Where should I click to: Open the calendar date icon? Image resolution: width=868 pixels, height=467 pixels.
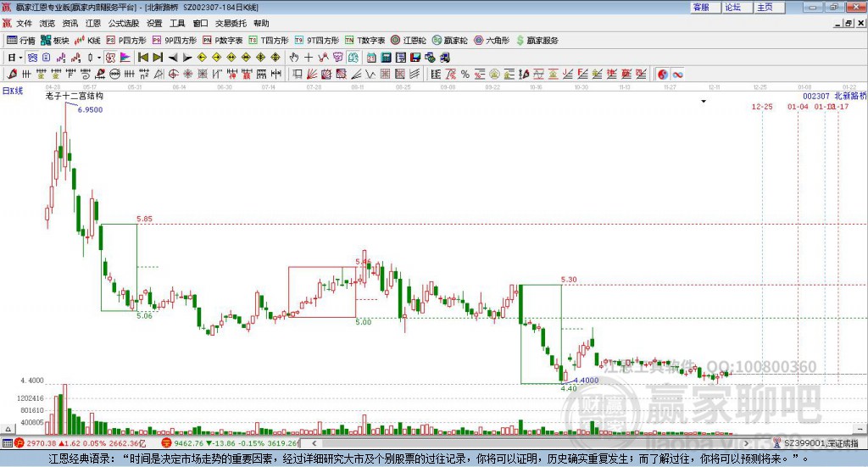pos(371,58)
